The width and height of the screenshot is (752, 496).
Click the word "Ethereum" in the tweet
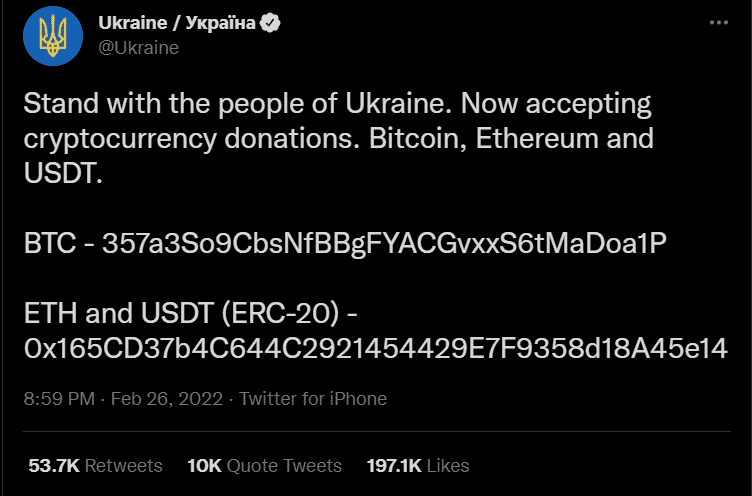pos(538,138)
